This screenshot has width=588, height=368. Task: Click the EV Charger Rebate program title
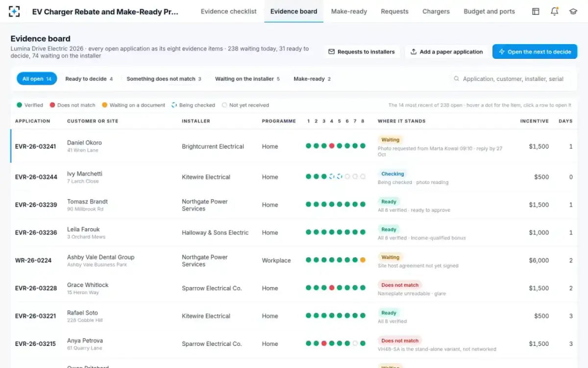105,11
